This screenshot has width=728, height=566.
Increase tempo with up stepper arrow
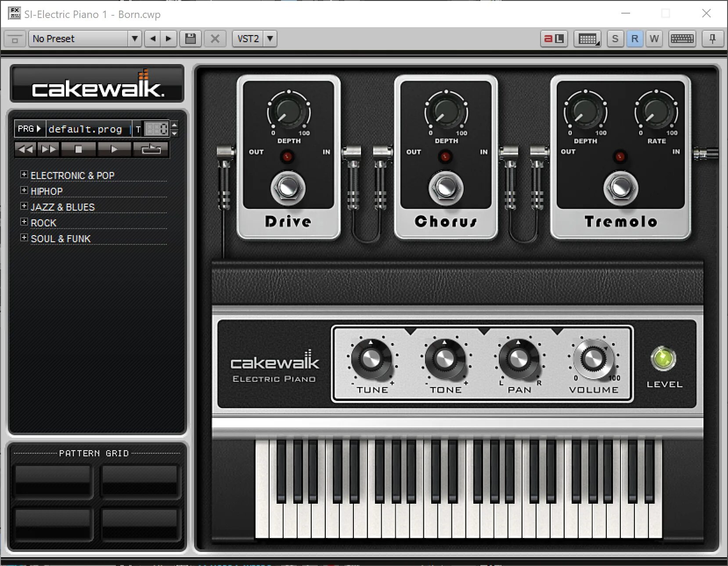[174, 125]
